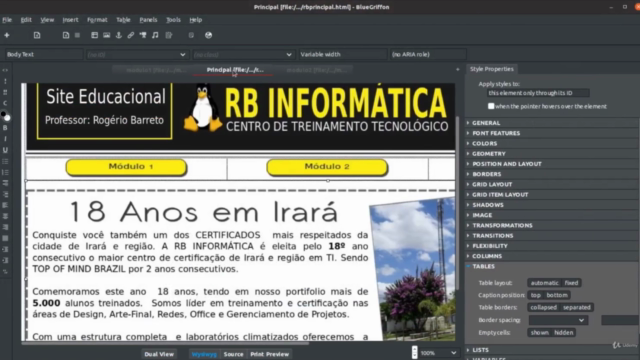Screen dimensions: 640x360
Task: Click the Módulo 2 yellow button
Action: tap(327, 167)
